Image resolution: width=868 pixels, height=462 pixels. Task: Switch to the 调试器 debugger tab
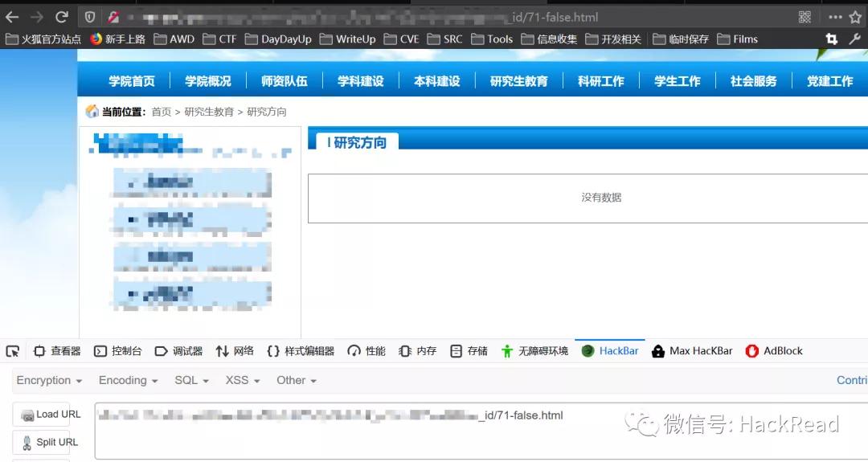tap(178, 351)
